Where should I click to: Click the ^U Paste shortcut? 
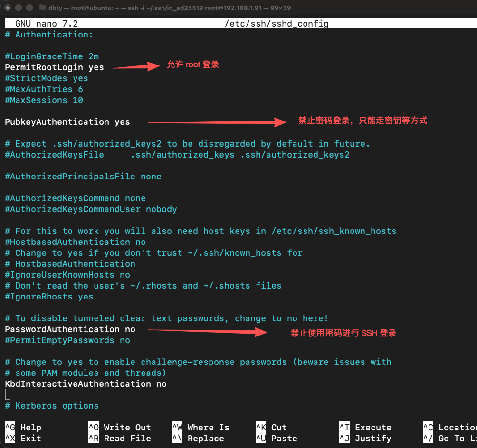point(276,439)
